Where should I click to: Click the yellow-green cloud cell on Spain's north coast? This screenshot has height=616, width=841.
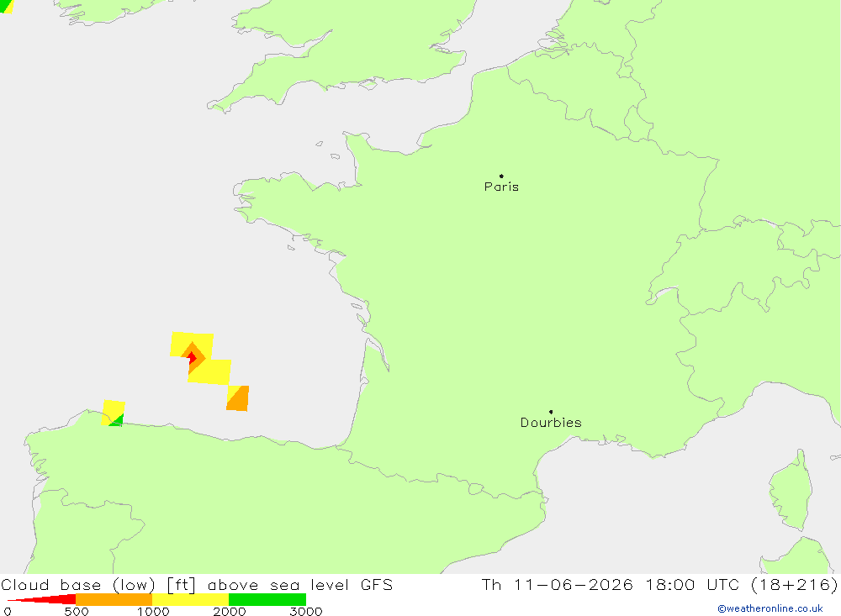[x=114, y=413]
